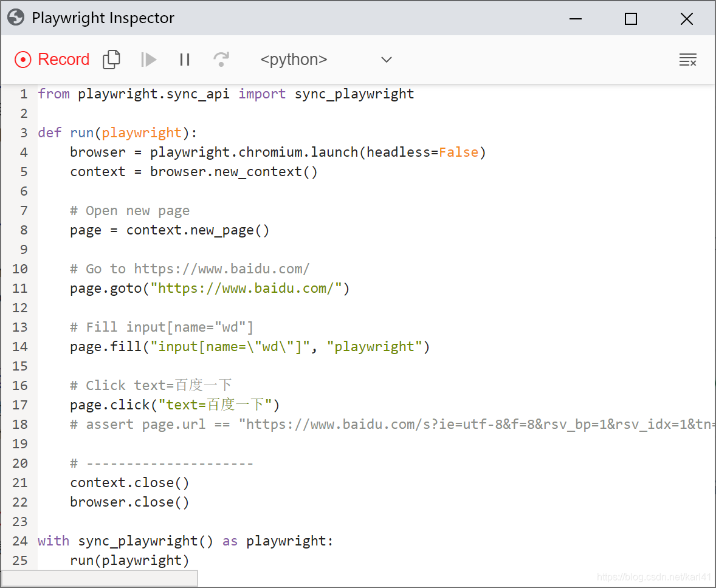Click the 'def run(playwright):' line

coord(117,133)
